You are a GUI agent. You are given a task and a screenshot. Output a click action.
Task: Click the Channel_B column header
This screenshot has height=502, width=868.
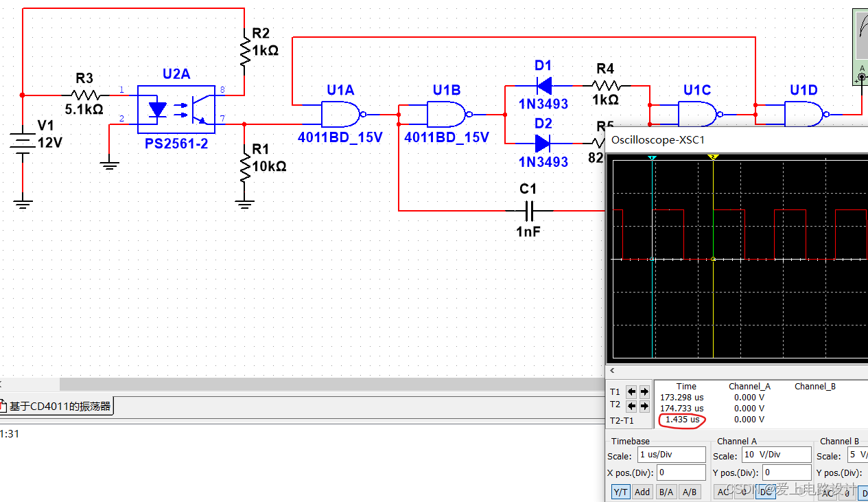tap(815, 387)
